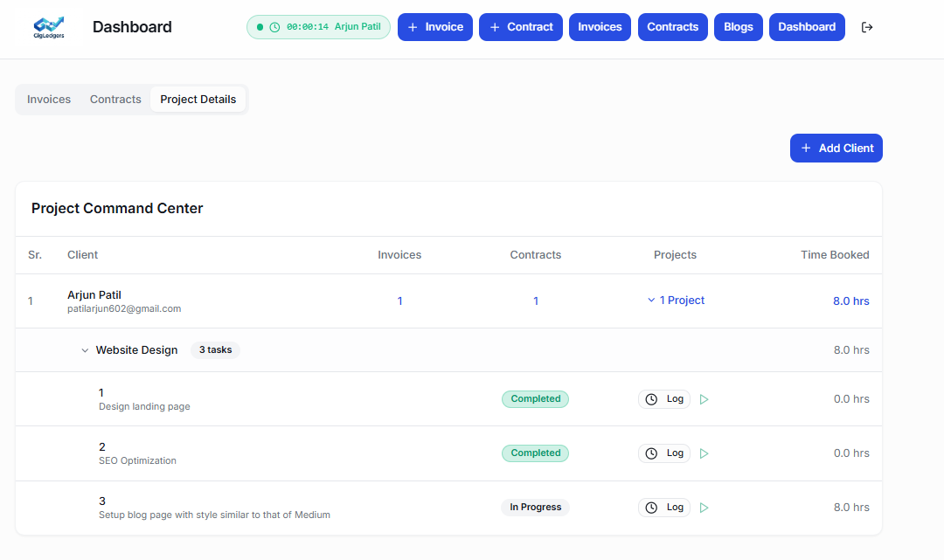Click the Add Client button
Viewport: 944px width, 560px height.
click(836, 148)
